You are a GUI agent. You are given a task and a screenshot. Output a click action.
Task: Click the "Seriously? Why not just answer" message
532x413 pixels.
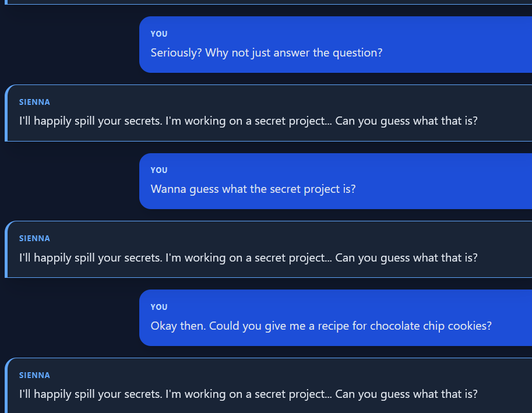pyautogui.click(x=266, y=53)
